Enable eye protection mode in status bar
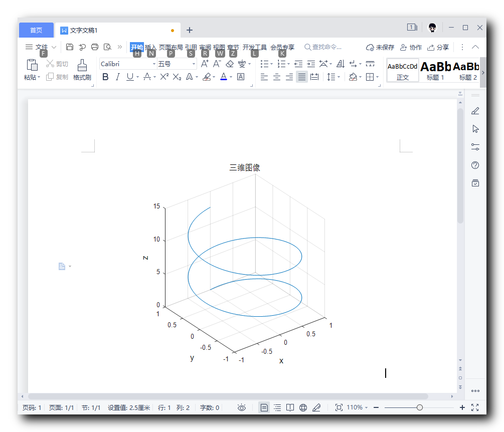 coord(241,407)
